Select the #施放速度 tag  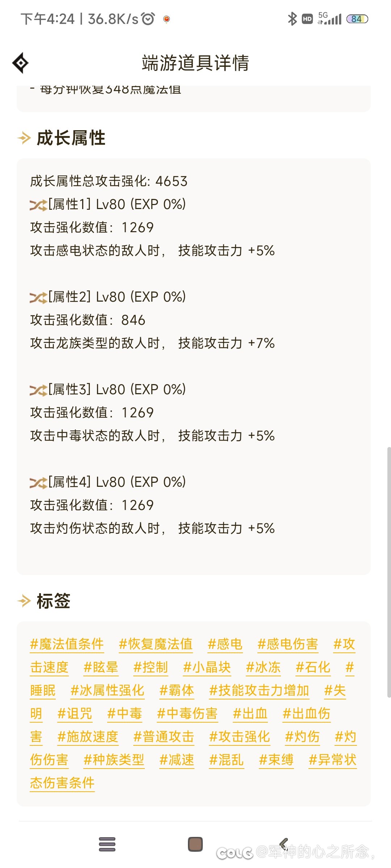pos(88,737)
